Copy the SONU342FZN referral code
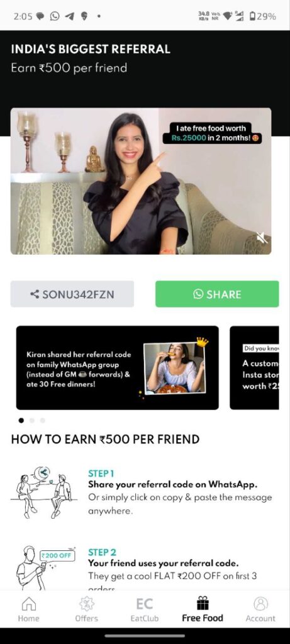 [72, 294]
